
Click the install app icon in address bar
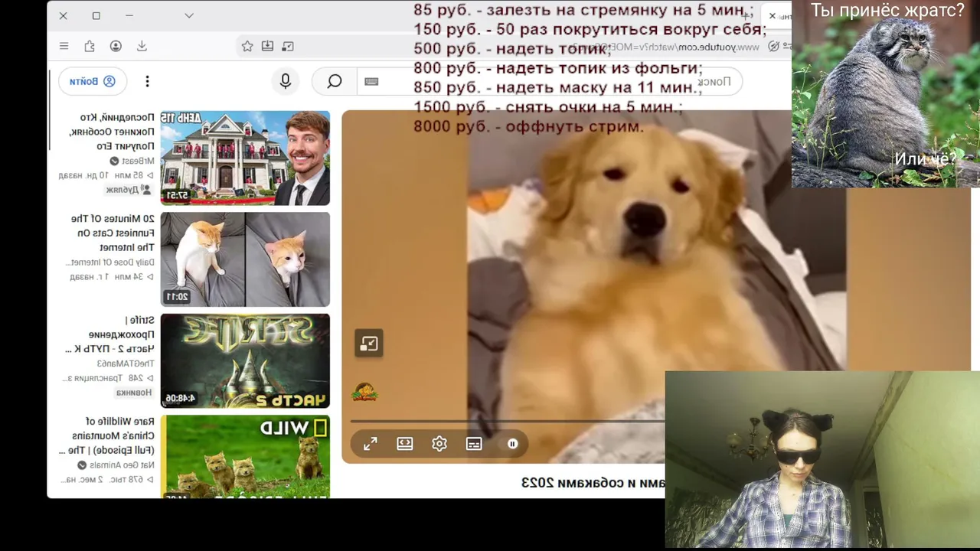click(x=267, y=46)
